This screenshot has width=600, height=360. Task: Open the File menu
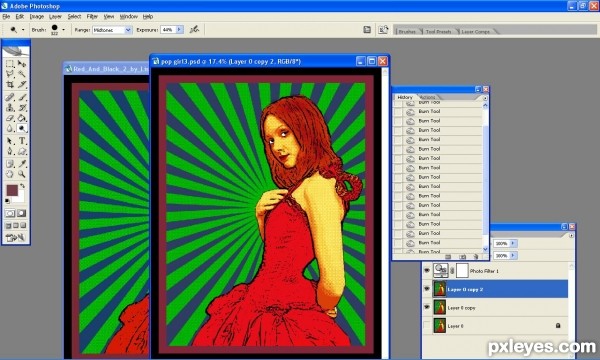pos(6,16)
